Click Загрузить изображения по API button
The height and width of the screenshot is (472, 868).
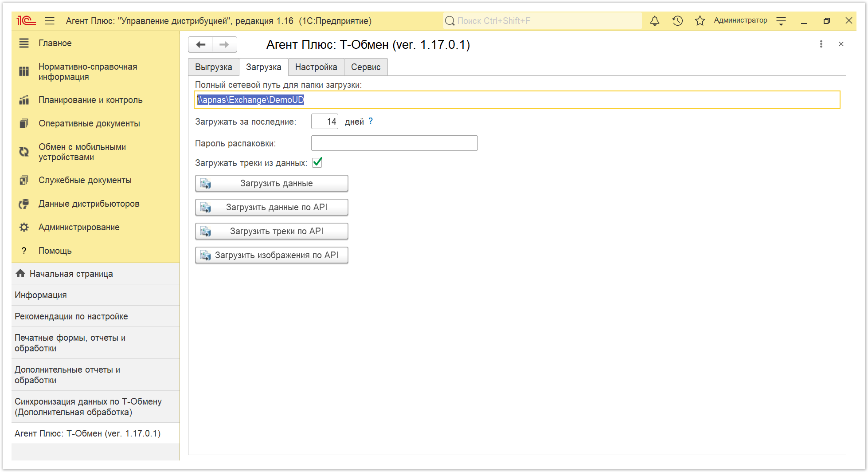point(271,255)
